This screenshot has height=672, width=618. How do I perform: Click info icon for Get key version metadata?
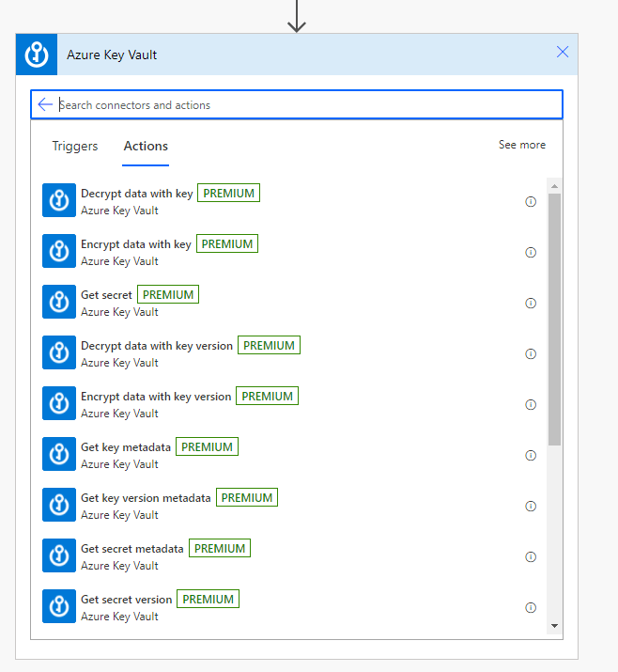[x=531, y=507]
